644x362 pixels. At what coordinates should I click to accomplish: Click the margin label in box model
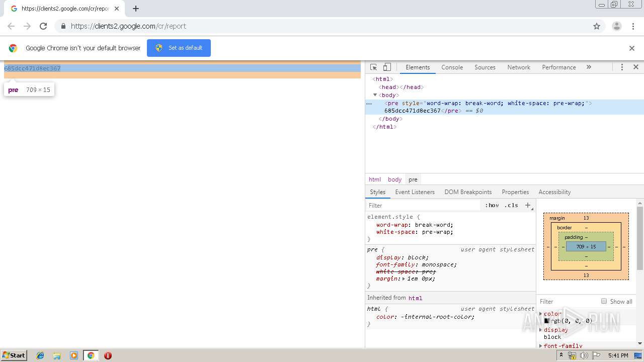pyautogui.click(x=557, y=218)
